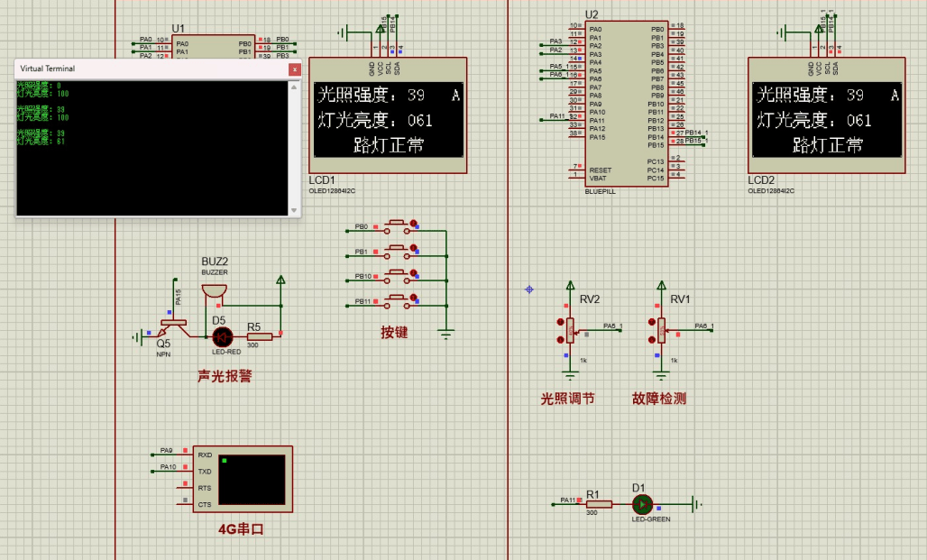Toggle the latch dot on PB10 button
The width and height of the screenshot is (927, 560).
(x=414, y=272)
